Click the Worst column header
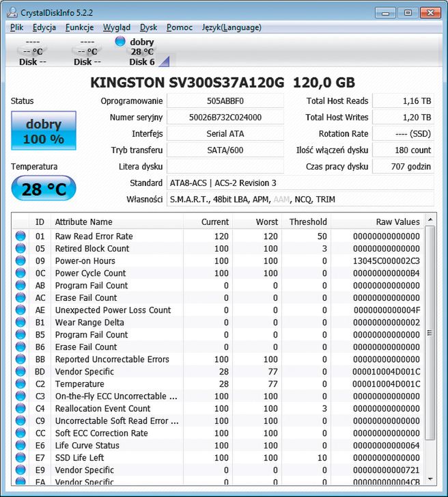This screenshot has width=448, height=497. (x=257, y=221)
